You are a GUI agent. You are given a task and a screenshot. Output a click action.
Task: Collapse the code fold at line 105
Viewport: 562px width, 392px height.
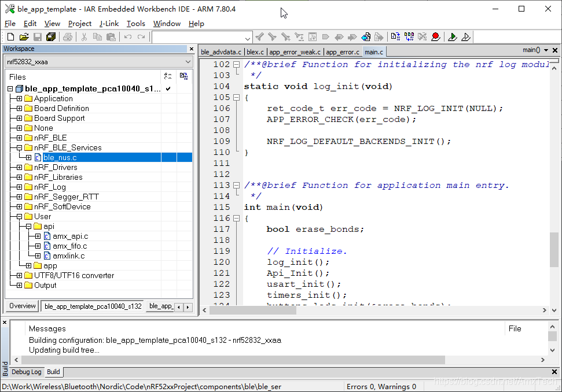coord(236,97)
